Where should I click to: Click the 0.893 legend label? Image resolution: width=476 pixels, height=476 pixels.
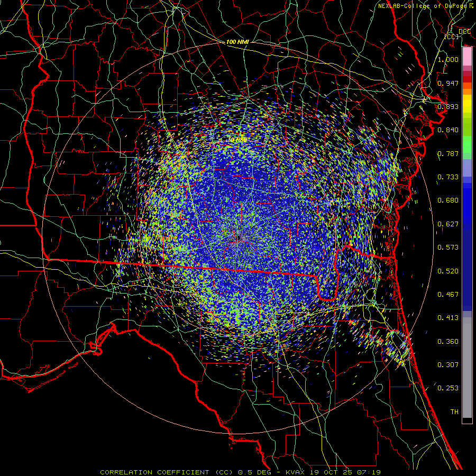448,106
